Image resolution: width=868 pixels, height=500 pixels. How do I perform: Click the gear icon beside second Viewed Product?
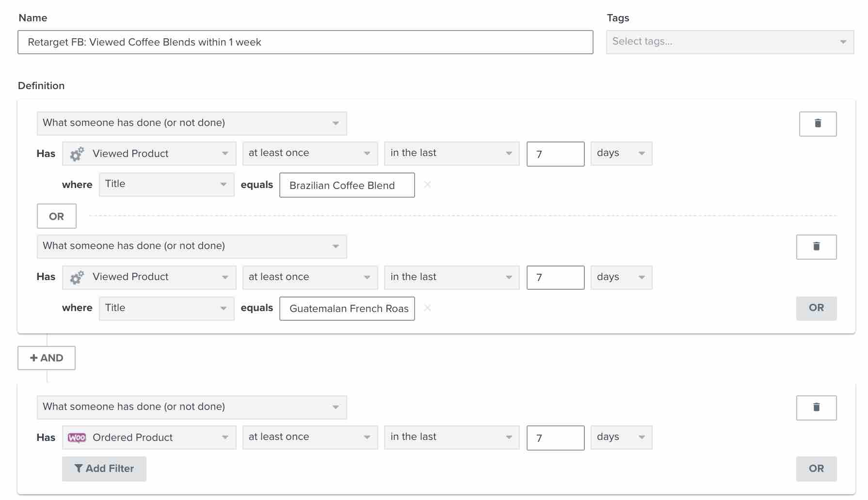pyautogui.click(x=77, y=277)
